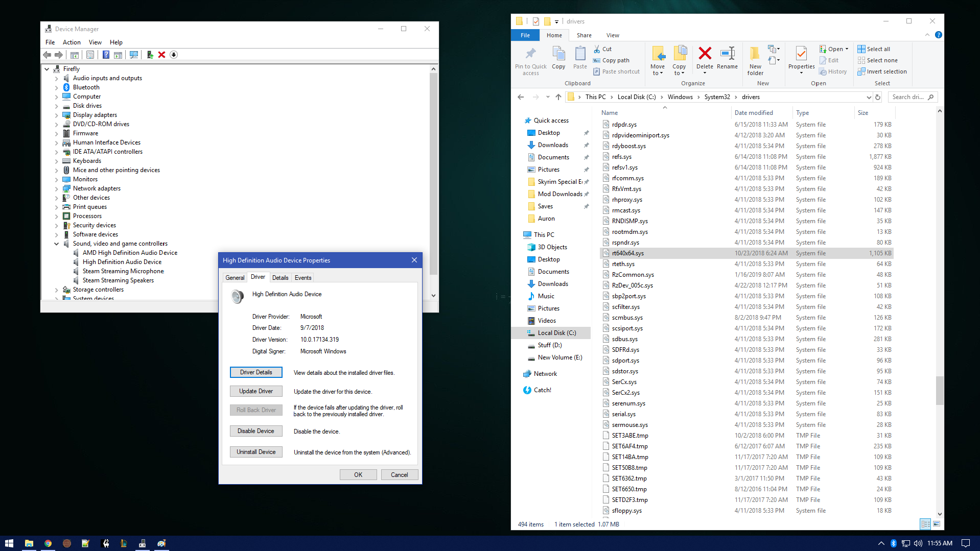The height and width of the screenshot is (551, 980).
Task: Click the New folder icon
Action: (x=755, y=61)
